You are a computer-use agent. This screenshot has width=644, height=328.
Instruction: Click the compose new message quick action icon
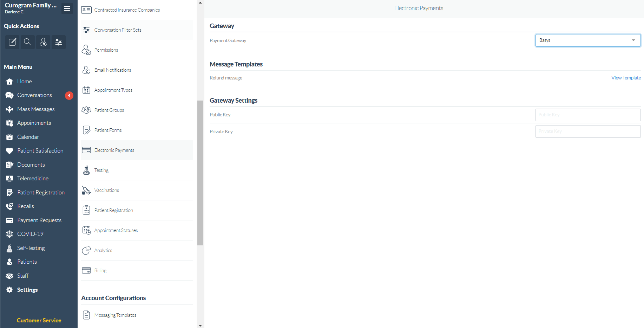(12, 42)
